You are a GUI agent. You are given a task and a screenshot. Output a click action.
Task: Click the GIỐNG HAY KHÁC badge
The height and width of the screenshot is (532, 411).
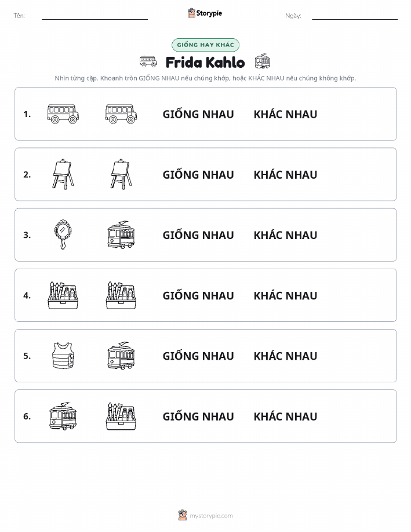(x=205, y=45)
